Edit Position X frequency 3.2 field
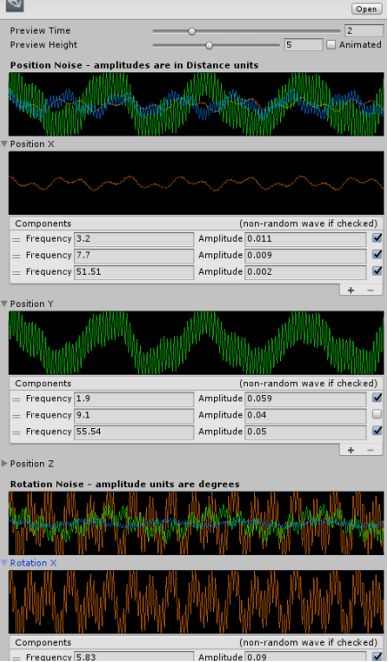388x662 pixels. coord(134,239)
